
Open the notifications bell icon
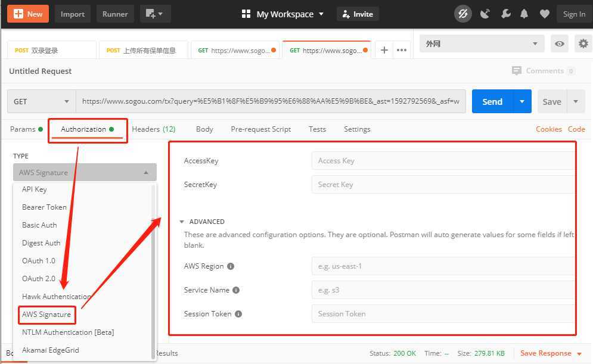pyautogui.click(x=524, y=14)
